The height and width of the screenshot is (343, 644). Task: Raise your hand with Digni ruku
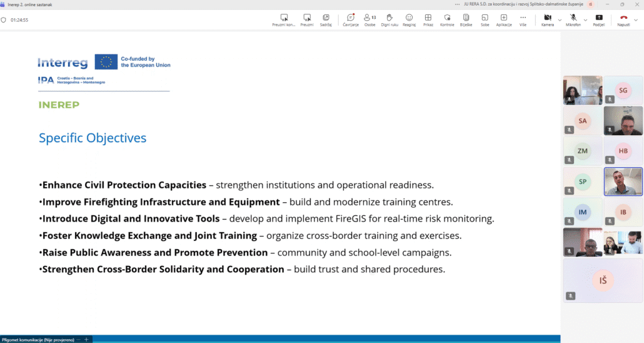coord(389,19)
